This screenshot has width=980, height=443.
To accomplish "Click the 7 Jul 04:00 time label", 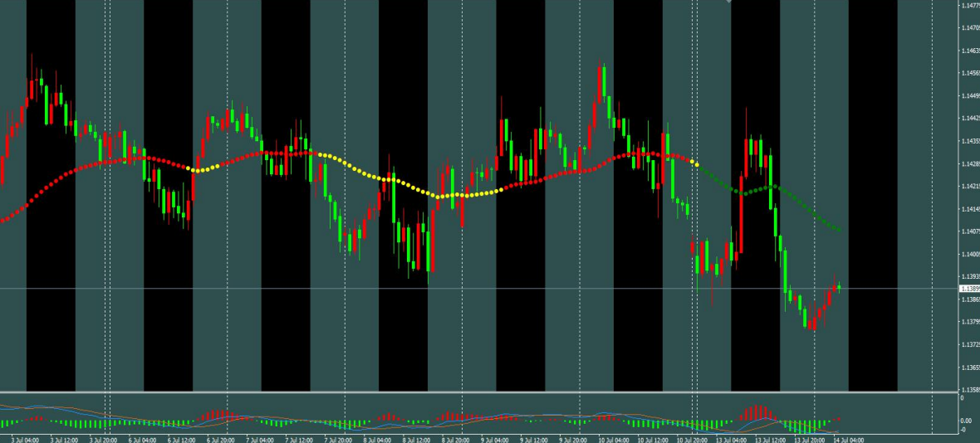I will coord(260,440).
